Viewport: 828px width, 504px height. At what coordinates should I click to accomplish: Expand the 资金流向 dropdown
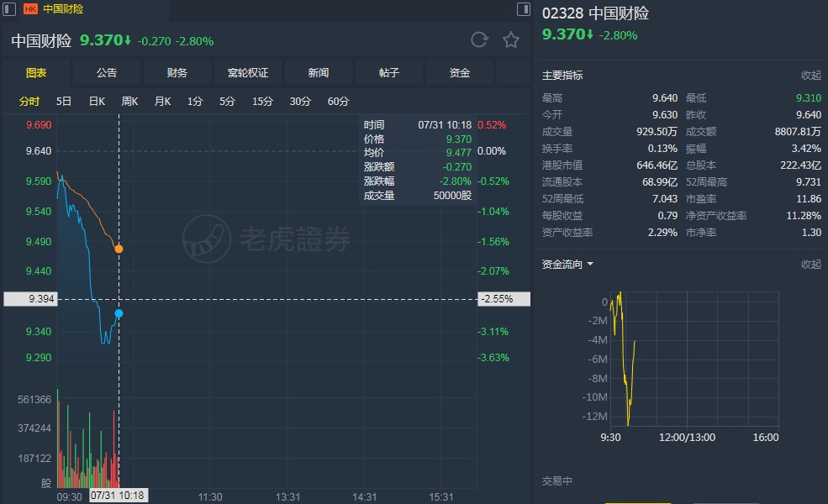click(x=590, y=265)
